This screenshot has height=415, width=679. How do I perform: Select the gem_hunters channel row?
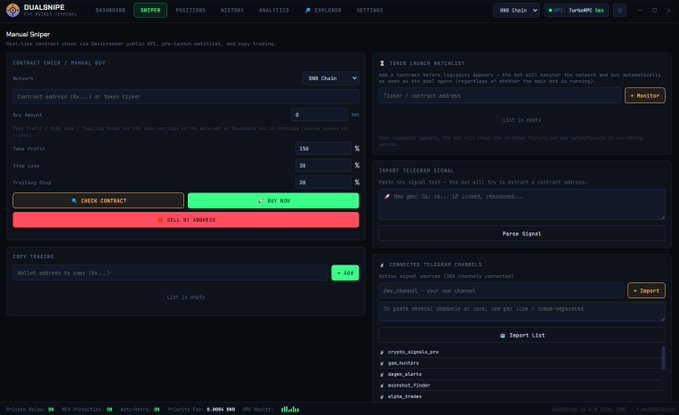[520, 363]
